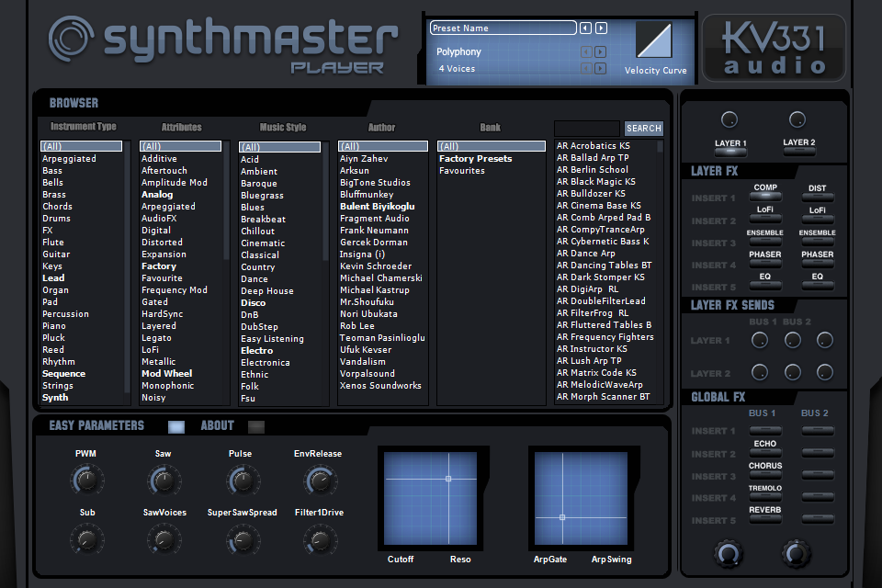The height and width of the screenshot is (588, 882).
Task: Click Global FX right bottom knob
Action: (796, 554)
